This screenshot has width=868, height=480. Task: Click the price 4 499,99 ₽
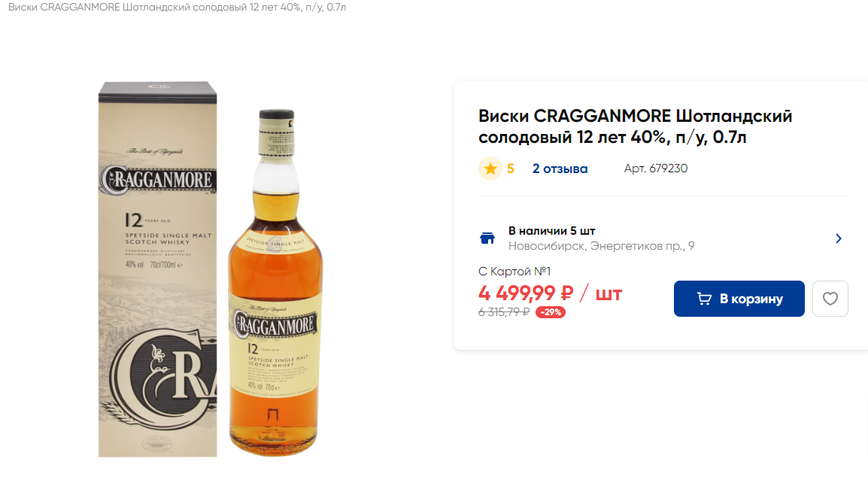526,293
